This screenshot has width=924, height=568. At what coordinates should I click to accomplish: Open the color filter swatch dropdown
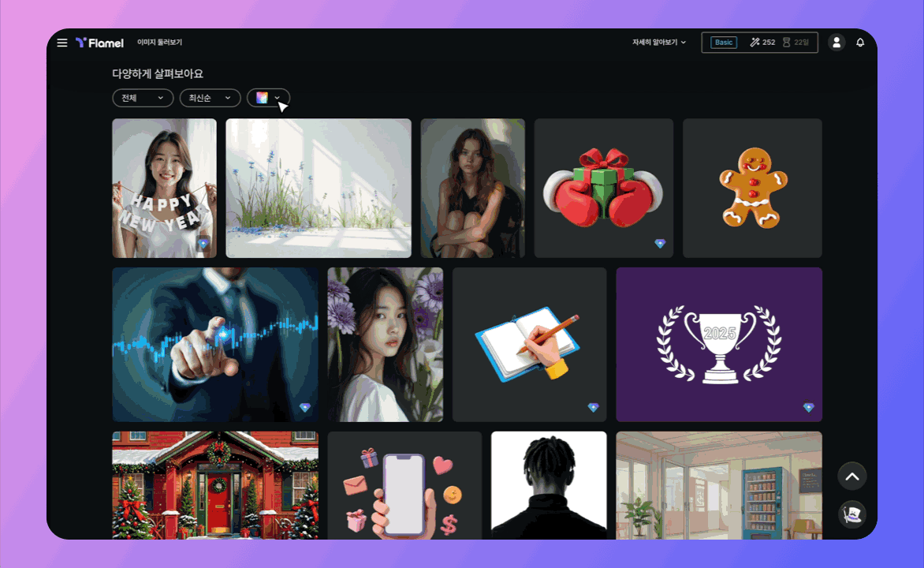click(x=268, y=98)
